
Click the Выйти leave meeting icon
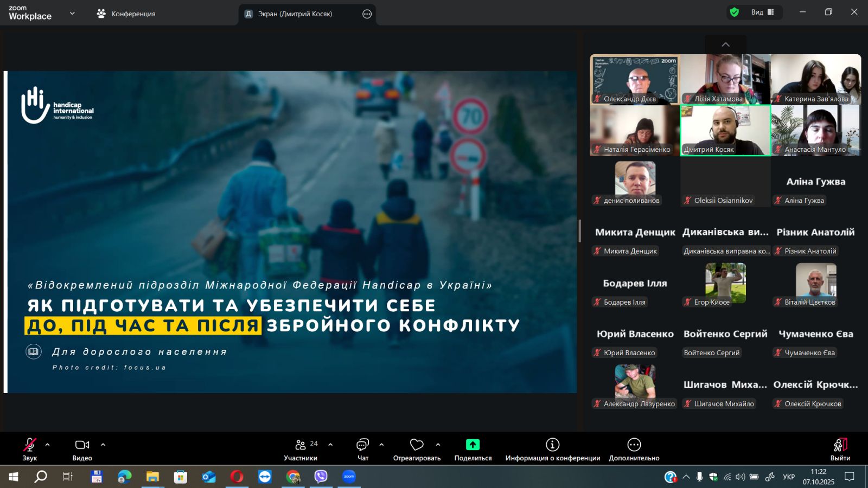tap(840, 445)
